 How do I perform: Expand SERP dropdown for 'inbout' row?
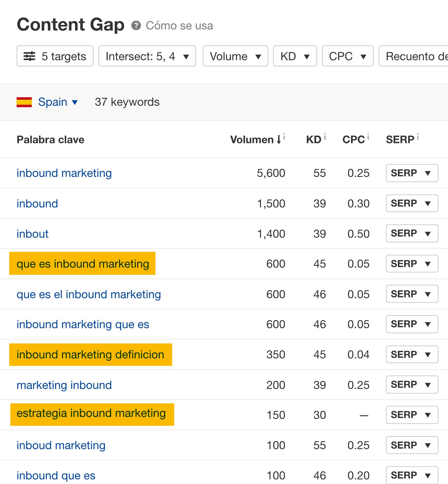click(x=412, y=233)
